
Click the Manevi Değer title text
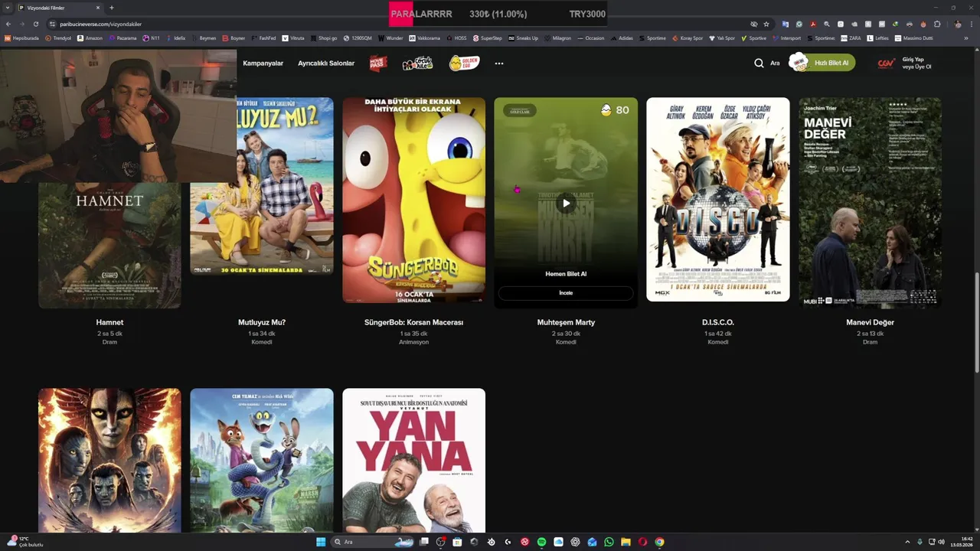click(870, 322)
